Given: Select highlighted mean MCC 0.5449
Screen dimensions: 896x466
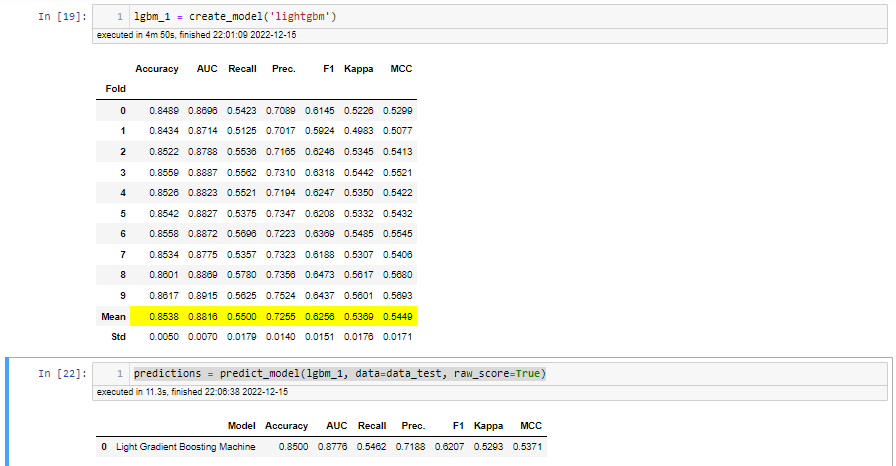Looking at the screenshot, I should coord(398,316).
